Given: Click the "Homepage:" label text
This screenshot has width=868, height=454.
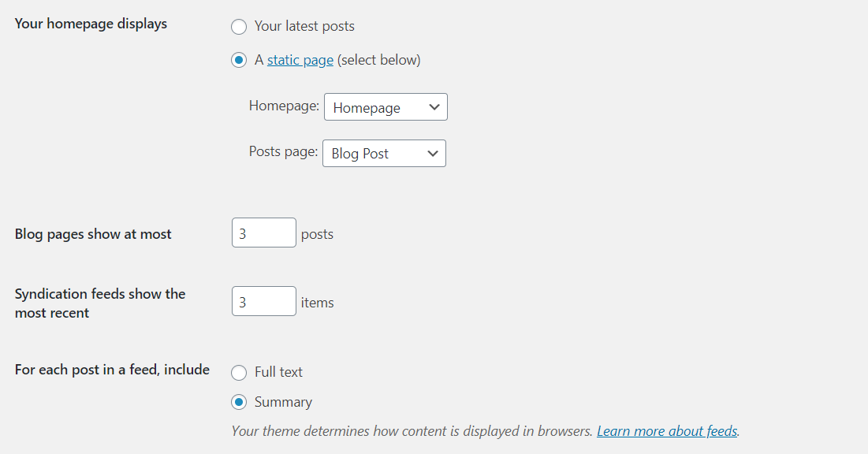Looking at the screenshot, I should [284, 105].
